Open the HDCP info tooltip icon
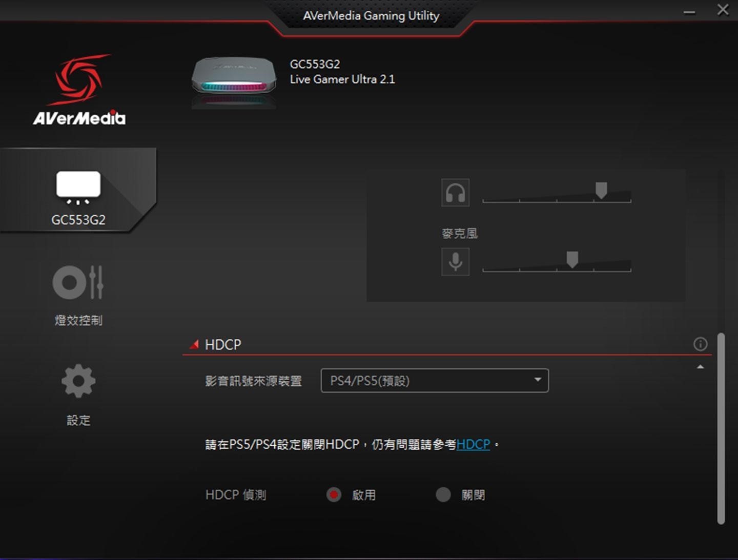The height and width of the screenshot is (560, 738). (x=700, y=344)
